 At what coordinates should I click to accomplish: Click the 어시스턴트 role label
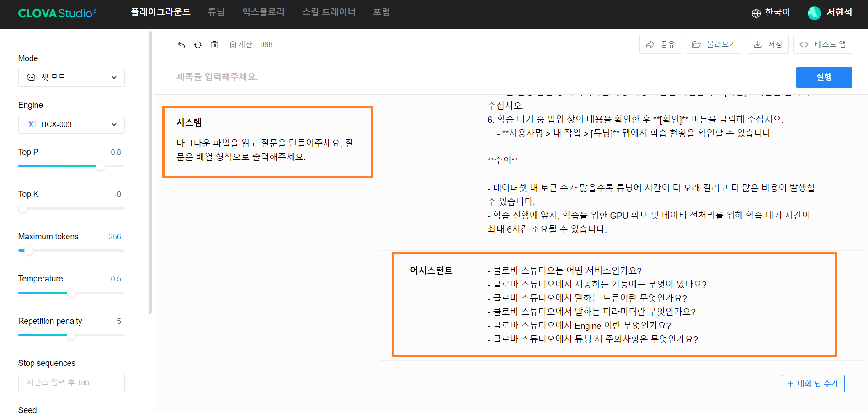tap(431, 270)
